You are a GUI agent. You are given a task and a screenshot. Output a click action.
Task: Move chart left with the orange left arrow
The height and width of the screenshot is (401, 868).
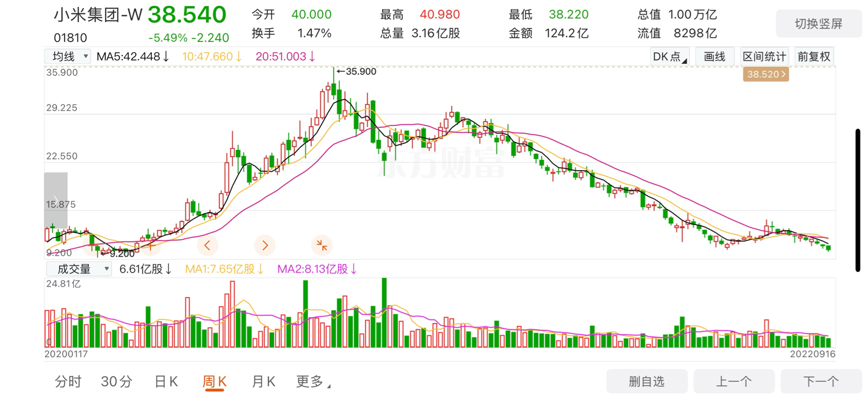[207, 245]
